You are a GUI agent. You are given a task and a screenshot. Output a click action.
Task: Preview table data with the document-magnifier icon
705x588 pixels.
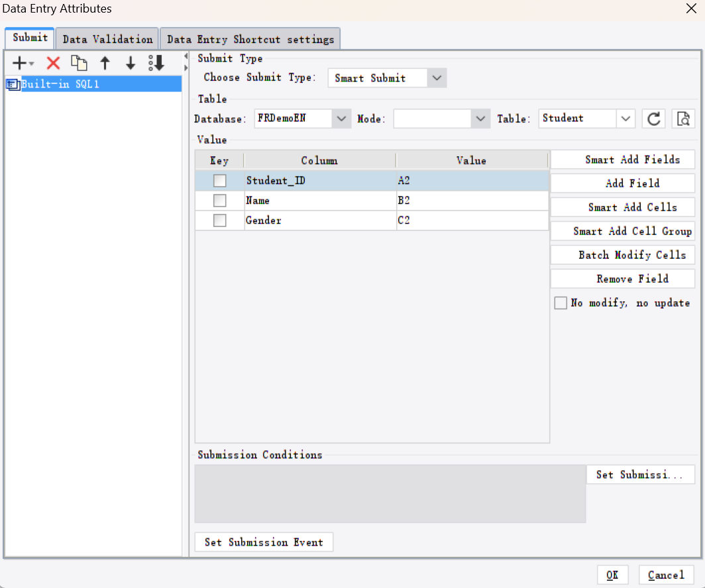[683, 119]
